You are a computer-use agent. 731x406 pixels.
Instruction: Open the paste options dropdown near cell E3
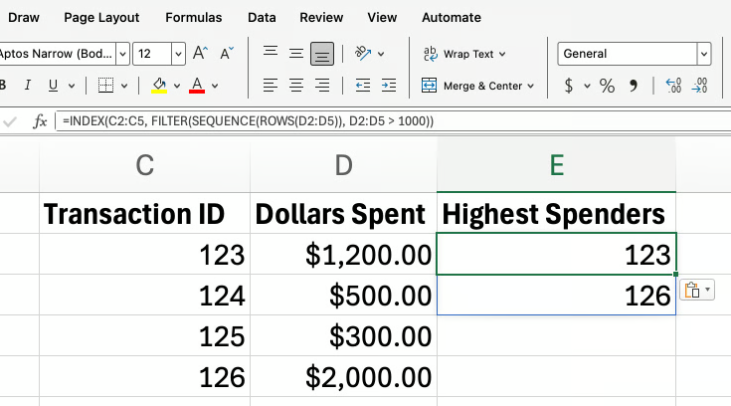pyautogui.click(x=696, y=290)
